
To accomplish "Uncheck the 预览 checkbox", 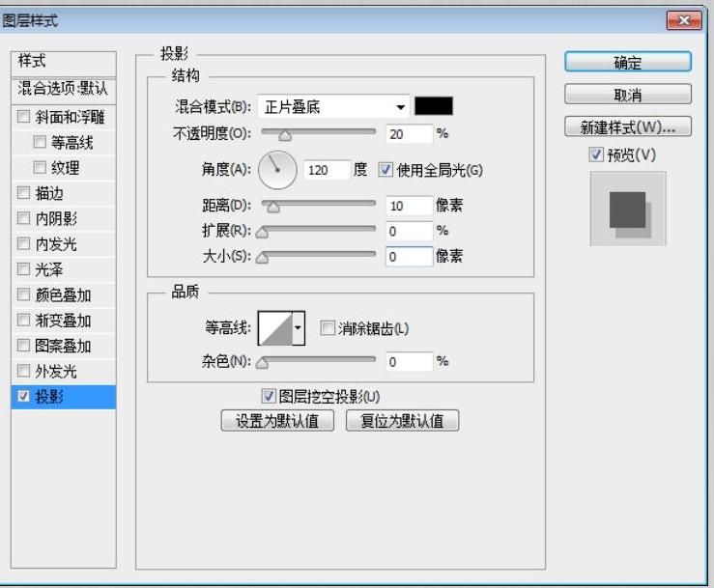I will pos(596,154).
